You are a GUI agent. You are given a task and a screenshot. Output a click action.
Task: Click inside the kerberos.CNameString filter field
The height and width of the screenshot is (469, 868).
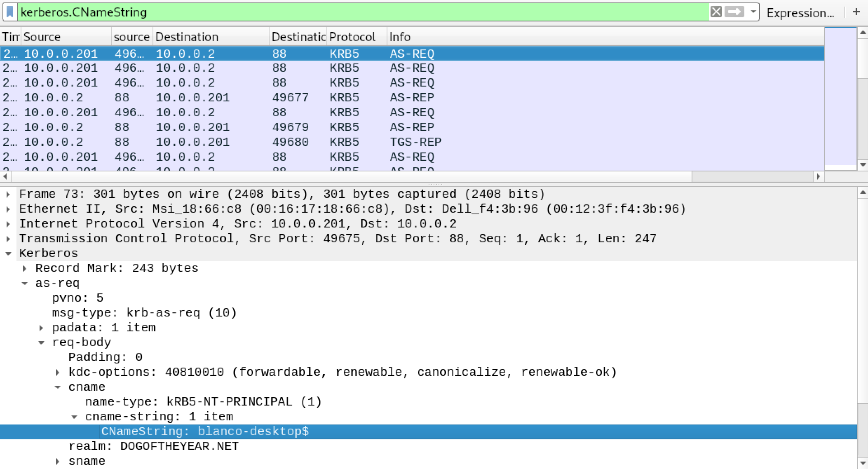330,12
